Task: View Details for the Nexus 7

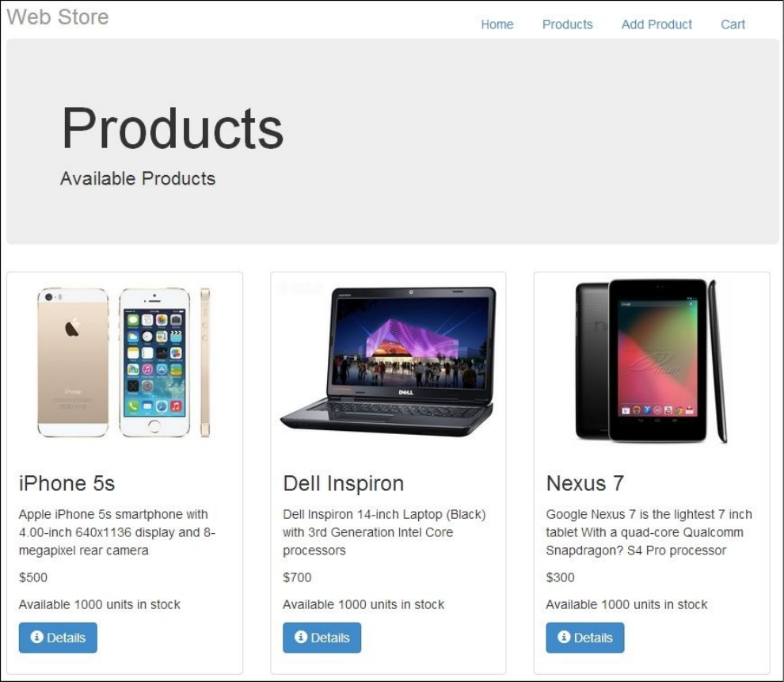Action: pos(585,638)
